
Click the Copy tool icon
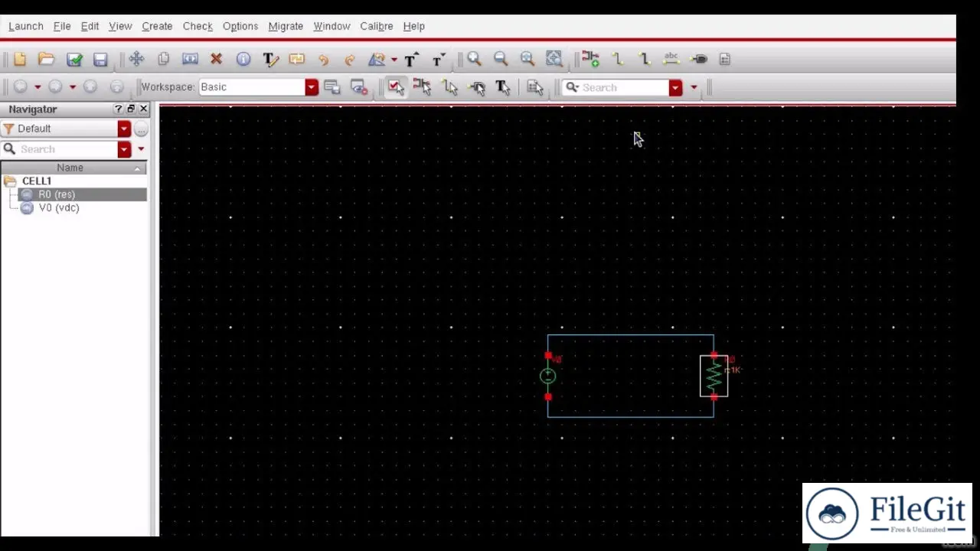(x=163, y=59)
